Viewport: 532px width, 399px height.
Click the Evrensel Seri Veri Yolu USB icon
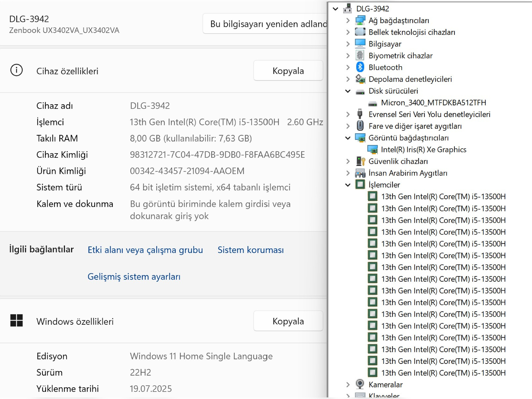(360, 114)
